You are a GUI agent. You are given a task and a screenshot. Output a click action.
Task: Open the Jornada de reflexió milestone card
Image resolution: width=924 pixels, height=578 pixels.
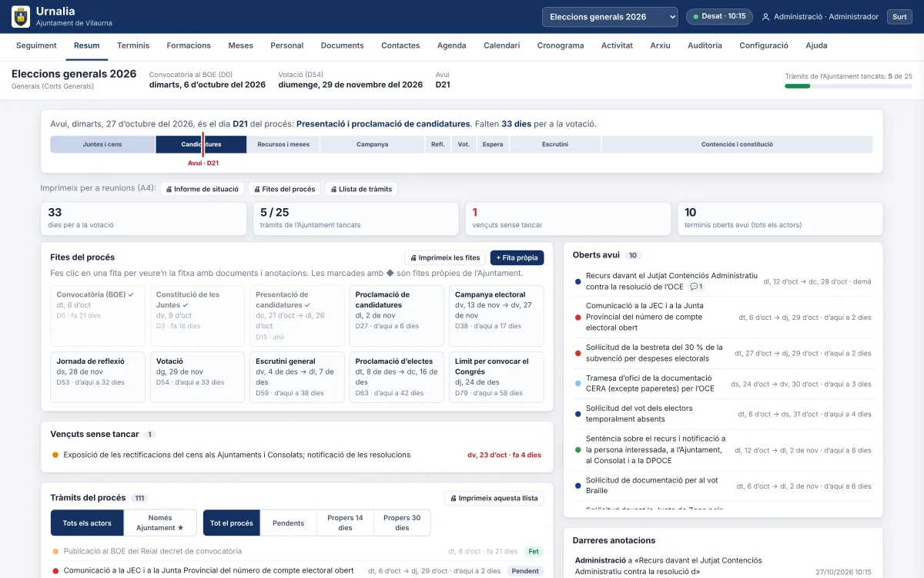[97, 377]
